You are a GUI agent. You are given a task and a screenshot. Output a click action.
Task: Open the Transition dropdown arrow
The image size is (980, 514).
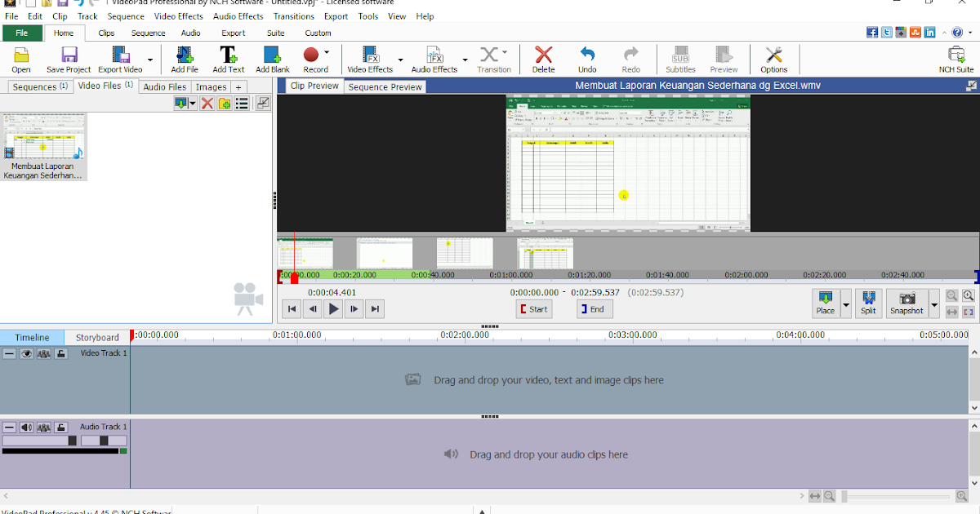click(x=505, y=52)
